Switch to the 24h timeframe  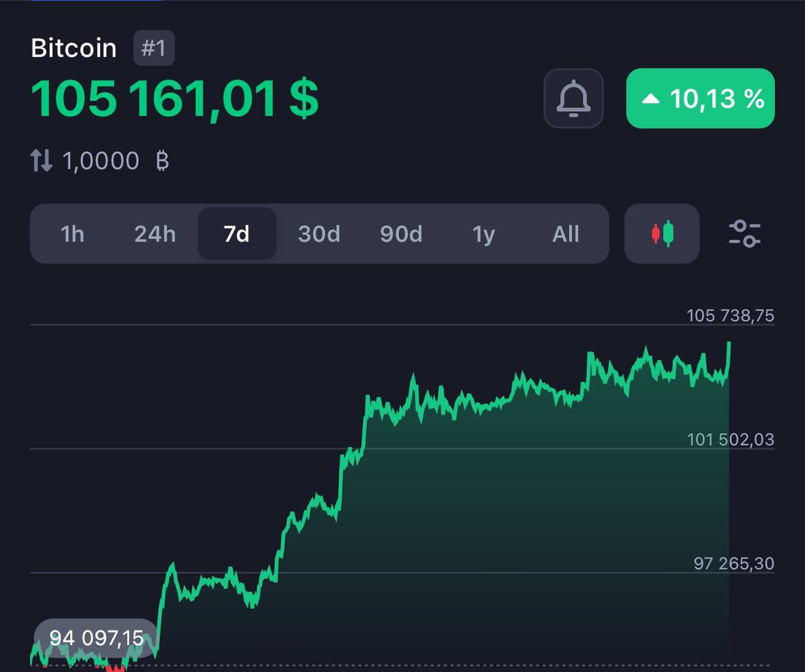pyautogui.click(x=155, y=234)
